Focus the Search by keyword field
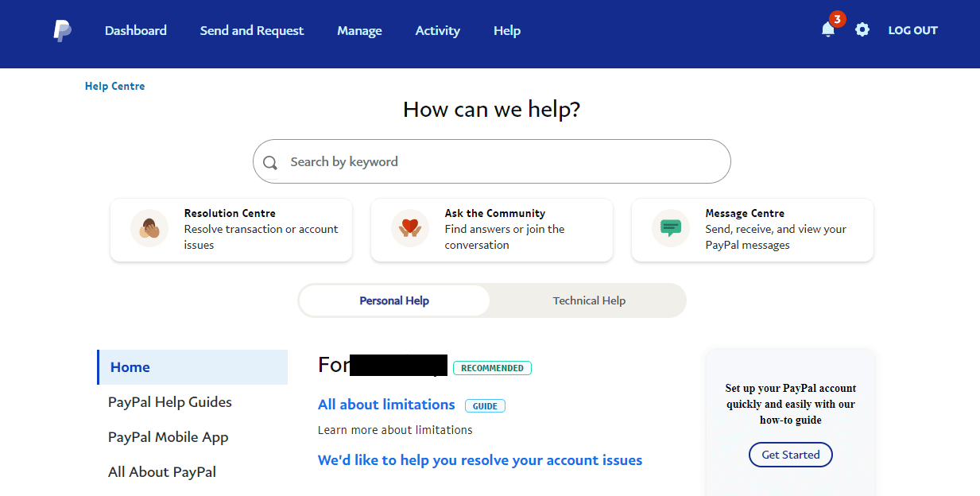 [492, 161]
